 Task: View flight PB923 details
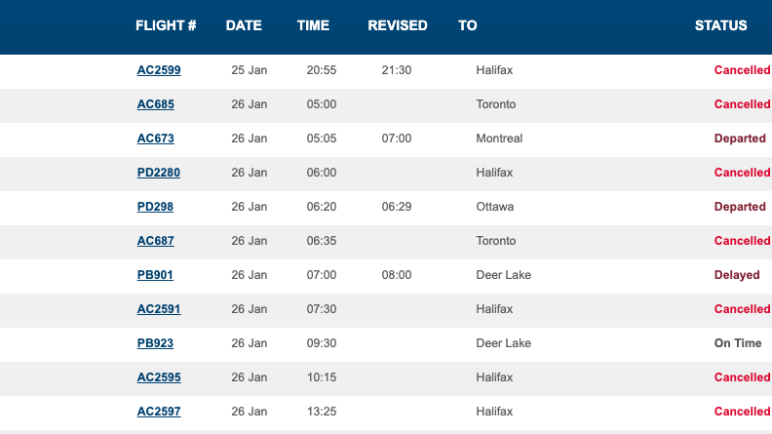(155, 343)
